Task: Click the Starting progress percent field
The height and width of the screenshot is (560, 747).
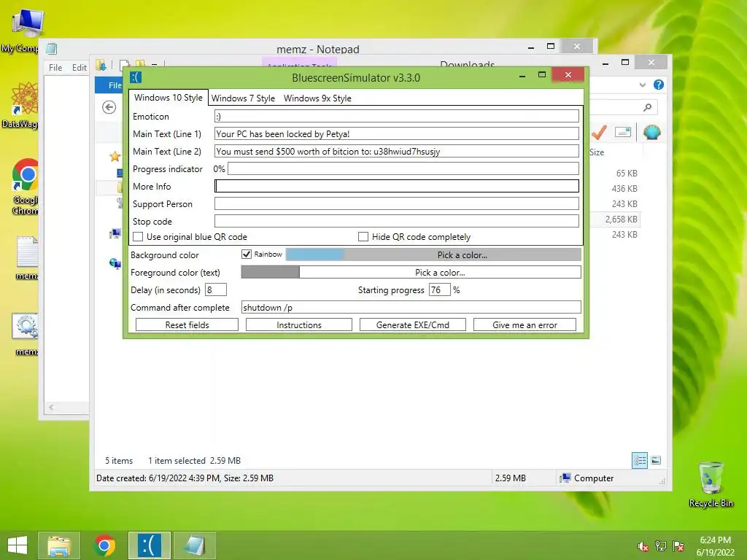Action: [x=439, y=289]
